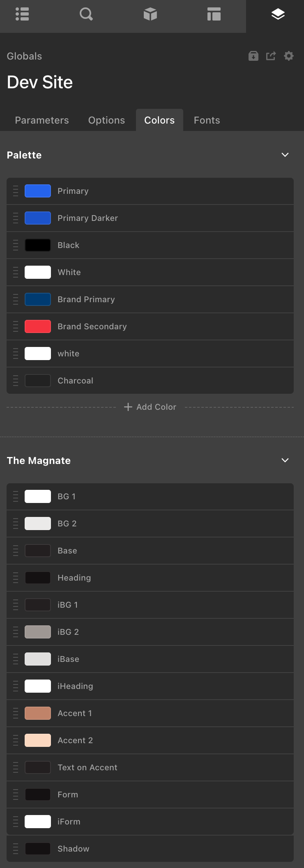304x868 pixels.
Task: Open the Options tab
Action: [106, 120]
